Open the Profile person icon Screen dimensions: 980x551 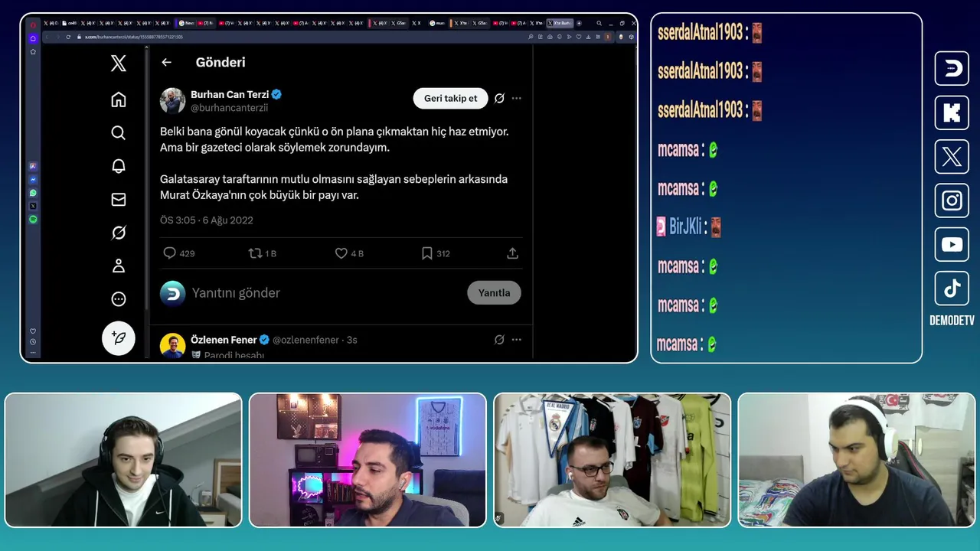(119, 266)
